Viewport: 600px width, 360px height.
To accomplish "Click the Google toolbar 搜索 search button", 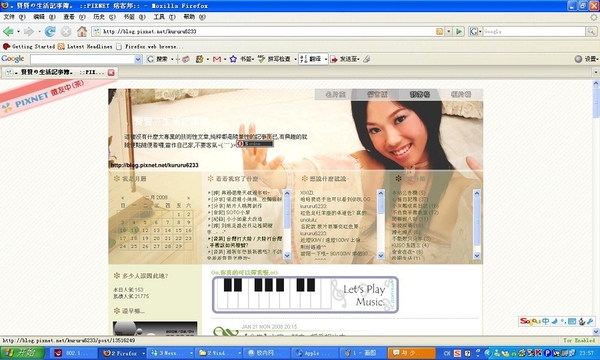I will 158,59.
